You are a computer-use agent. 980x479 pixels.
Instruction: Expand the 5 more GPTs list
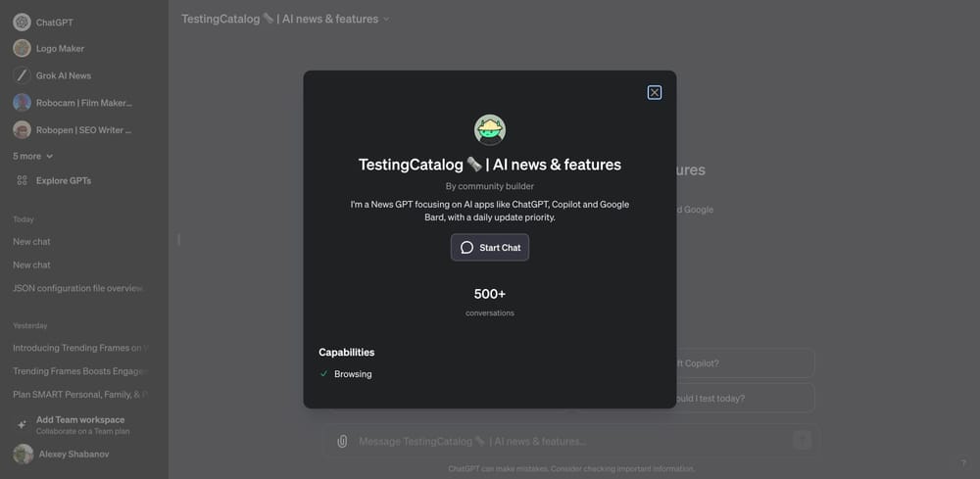(32, 156)
